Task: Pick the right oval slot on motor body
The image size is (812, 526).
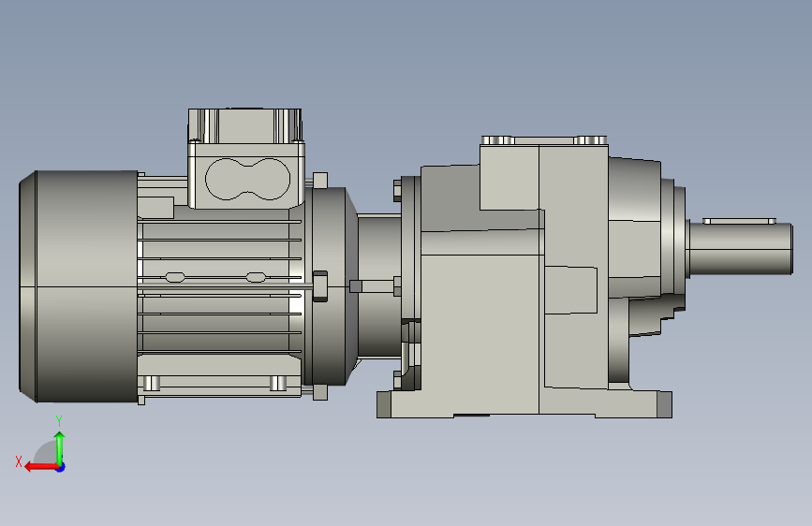Action: [256, 277]
